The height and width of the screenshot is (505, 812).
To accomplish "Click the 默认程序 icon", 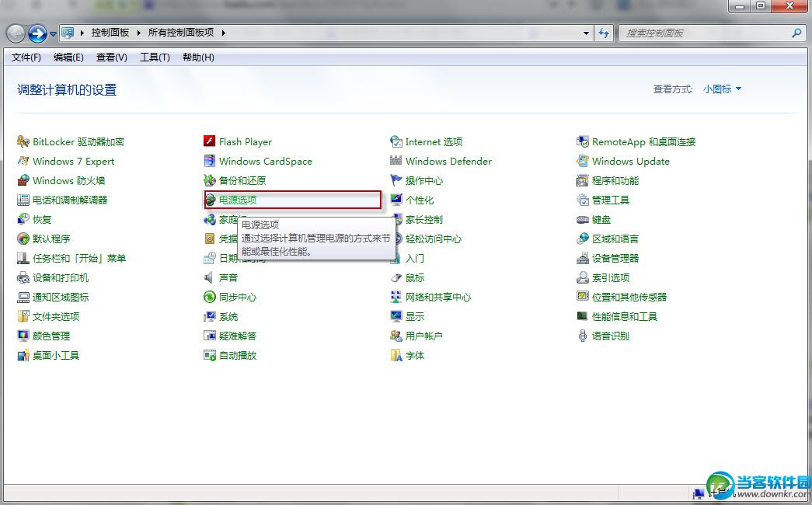I will click(23, 239).
